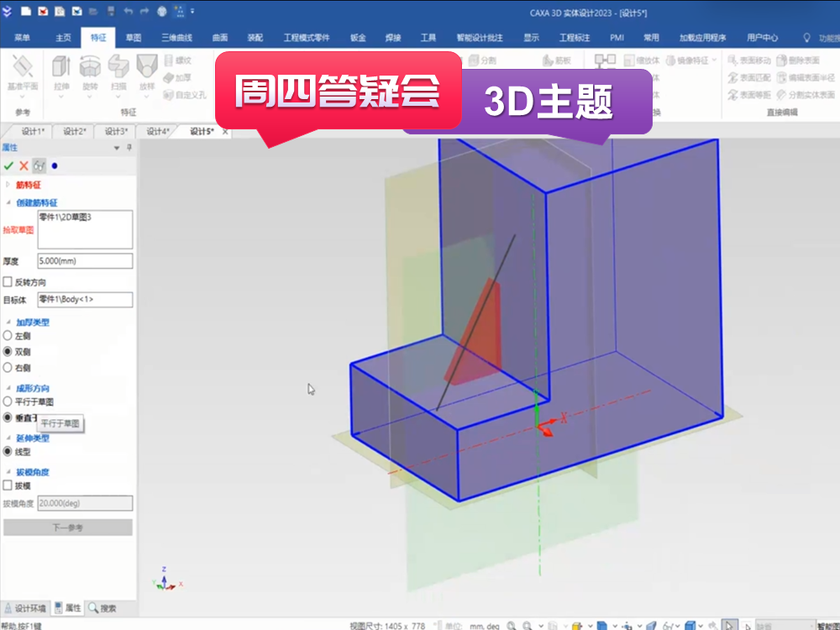Click inside the 拔模角度 value field
Viewport: 840px width, 630px height.
pos(84,502)
